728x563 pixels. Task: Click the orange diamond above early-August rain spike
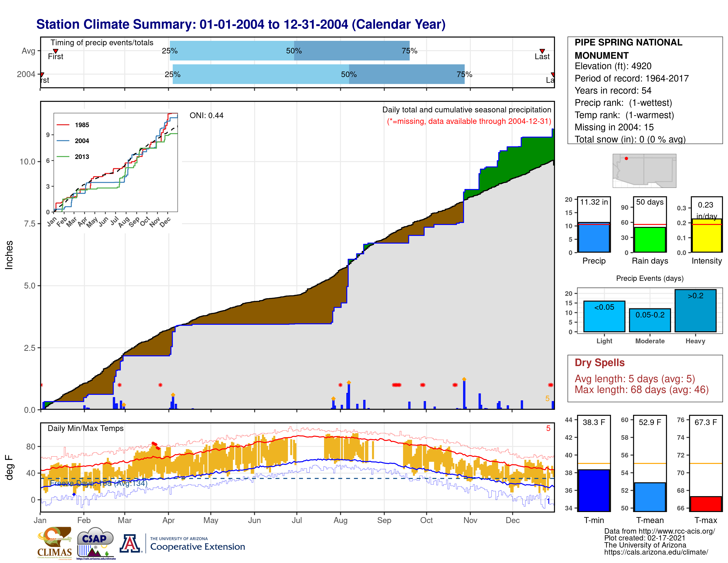coord(349,383)
